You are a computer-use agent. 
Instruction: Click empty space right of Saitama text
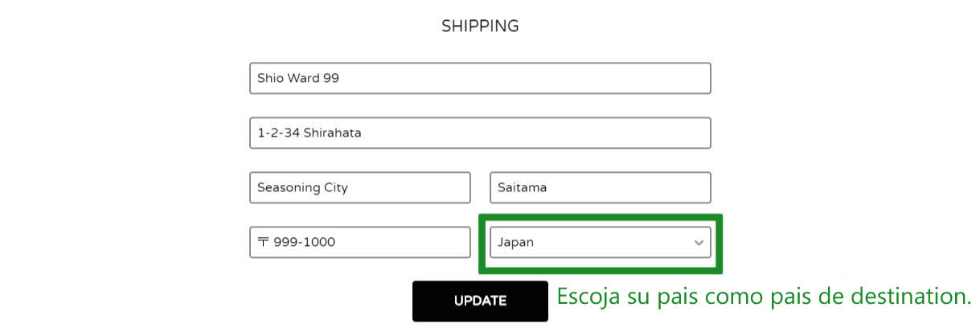point(635,188)
